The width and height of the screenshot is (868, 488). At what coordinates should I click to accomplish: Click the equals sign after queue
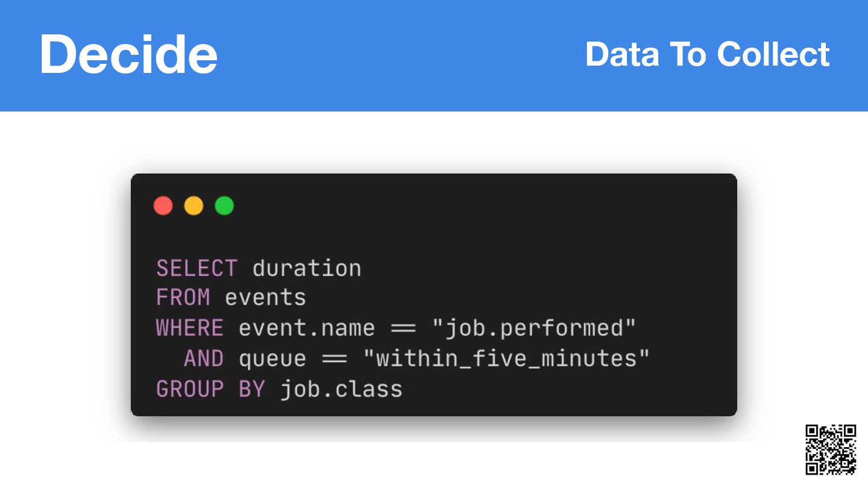pos(335,359)
